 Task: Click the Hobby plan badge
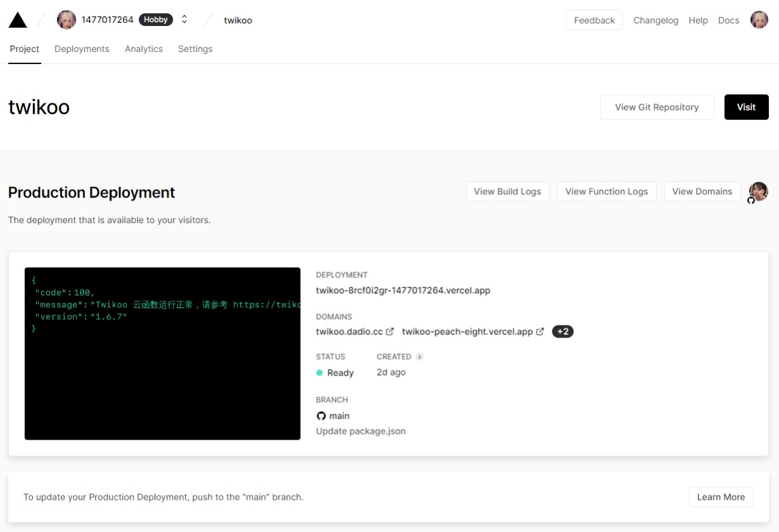point(156,20)
